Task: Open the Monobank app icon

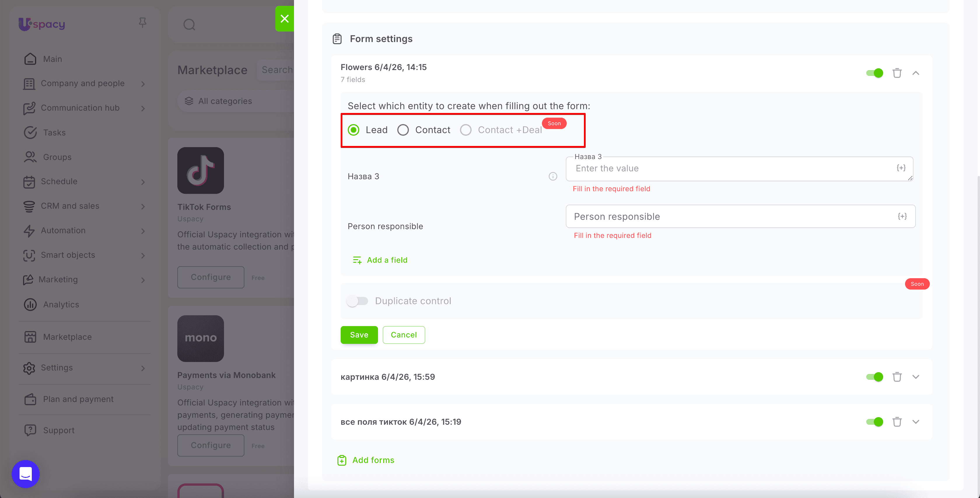Action: (200, 339)
